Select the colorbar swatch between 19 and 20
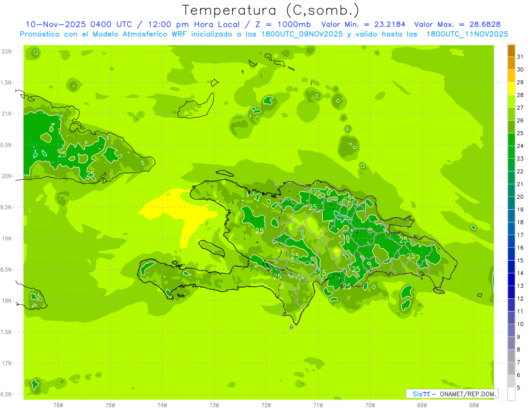The width and height of the screenshot is (532, 411). (511, 203)
